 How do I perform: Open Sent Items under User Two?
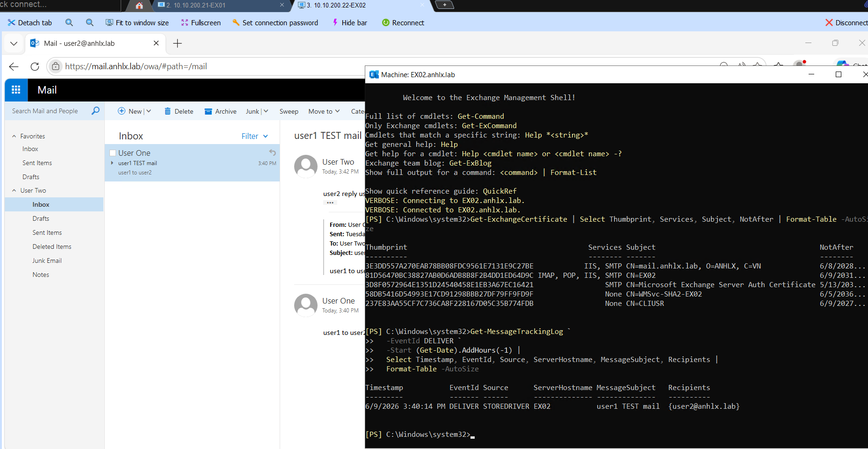point(47,232)
